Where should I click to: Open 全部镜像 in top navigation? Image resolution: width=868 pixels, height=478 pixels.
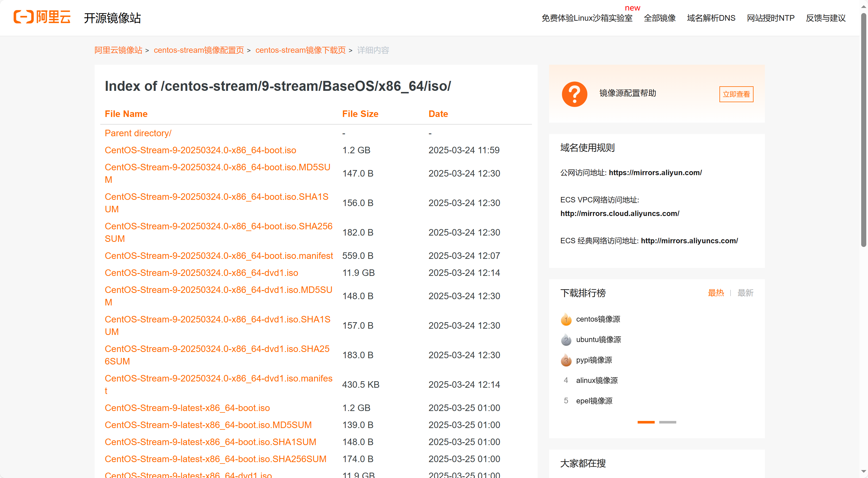point(660,18)
